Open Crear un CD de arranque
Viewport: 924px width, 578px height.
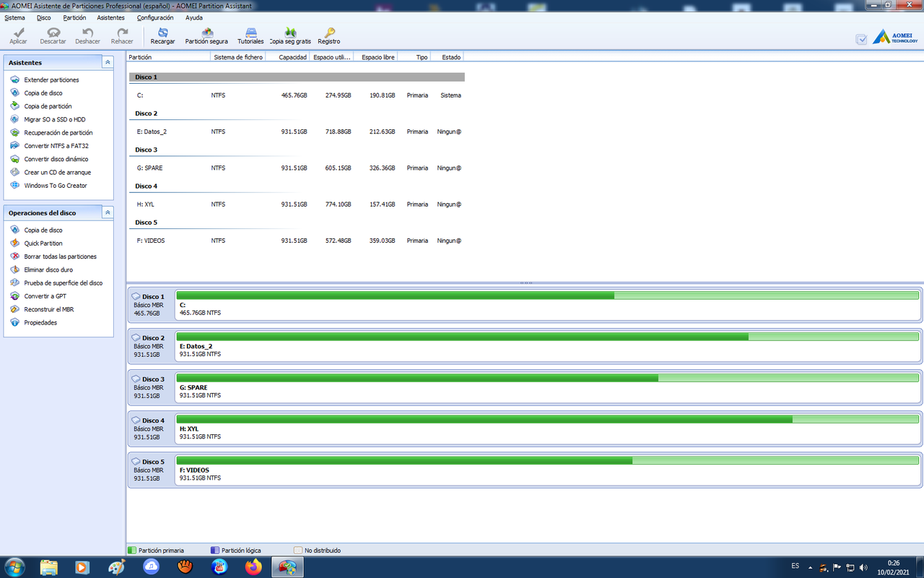click(58, 173)
